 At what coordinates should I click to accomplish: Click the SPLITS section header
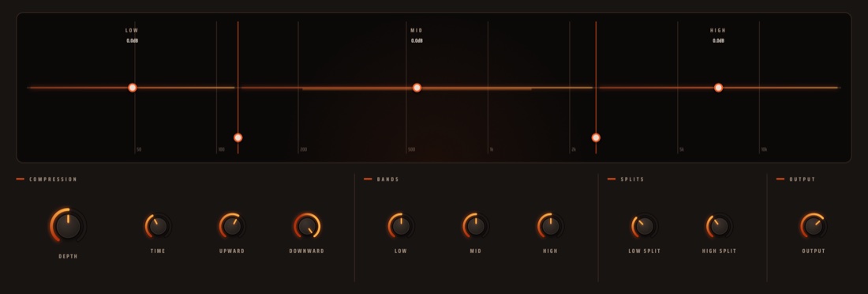632,179
